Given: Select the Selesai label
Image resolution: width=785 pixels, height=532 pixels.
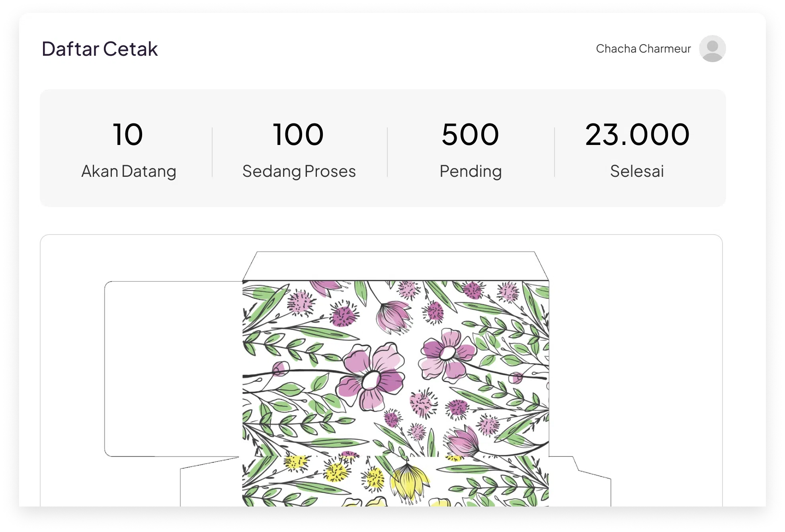Looking at the screenshot, I should [637, 171].
